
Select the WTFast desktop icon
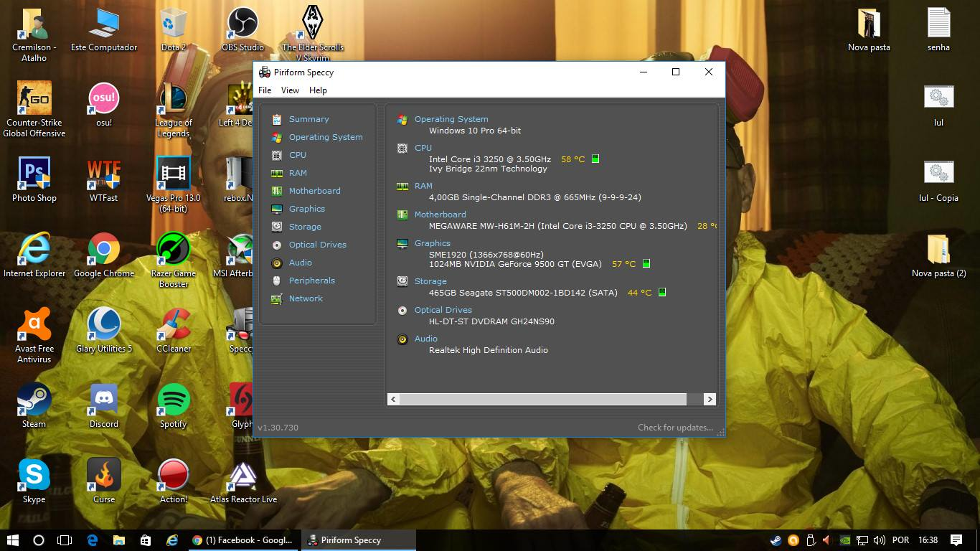(x=104, y=180)
